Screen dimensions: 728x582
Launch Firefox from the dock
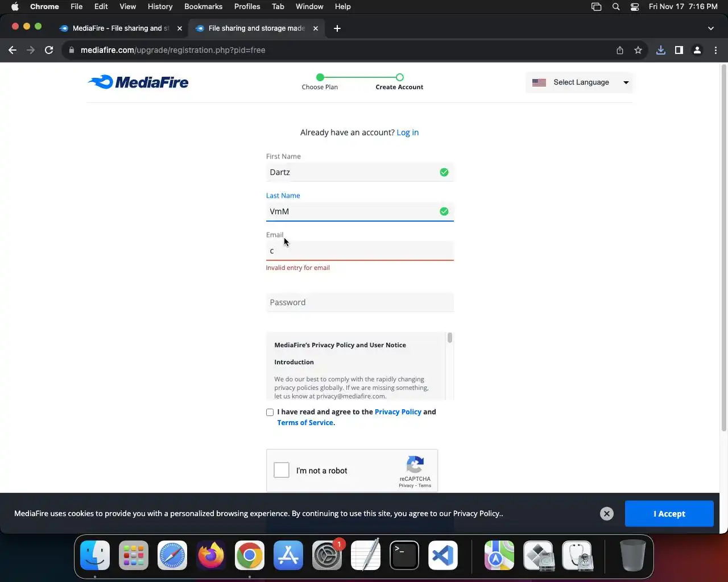pyautogui.click(x=211, y=555)
